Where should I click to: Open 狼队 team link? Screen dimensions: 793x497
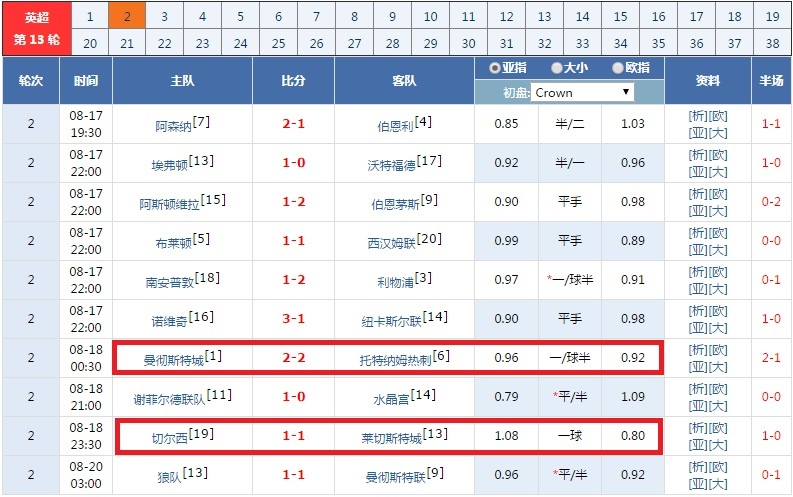pos(169,477)
